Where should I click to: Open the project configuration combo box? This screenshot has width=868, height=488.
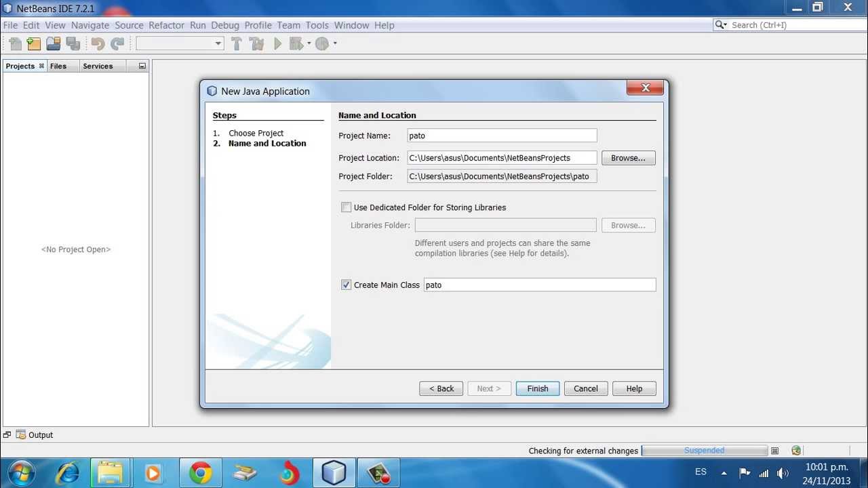180,43
